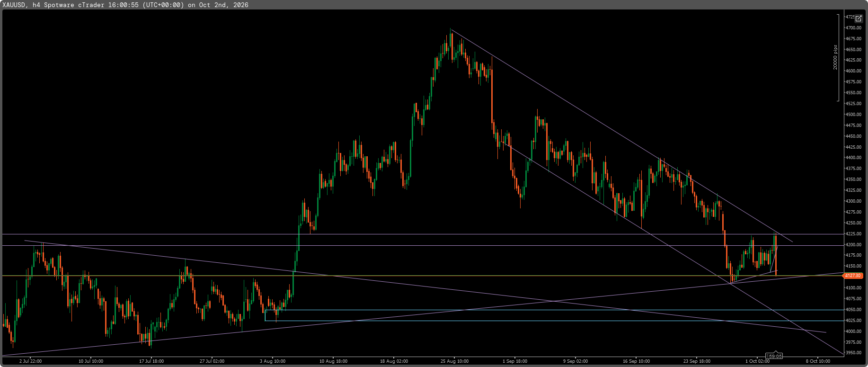
Task: Click the 16 Sep 10:00 time label
Action: click(636, 361)
